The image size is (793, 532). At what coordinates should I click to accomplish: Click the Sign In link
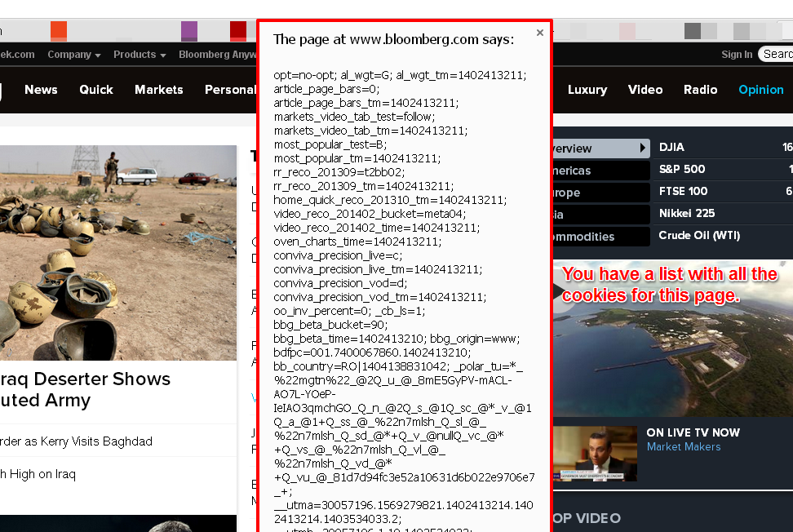[x=737, y=55]
